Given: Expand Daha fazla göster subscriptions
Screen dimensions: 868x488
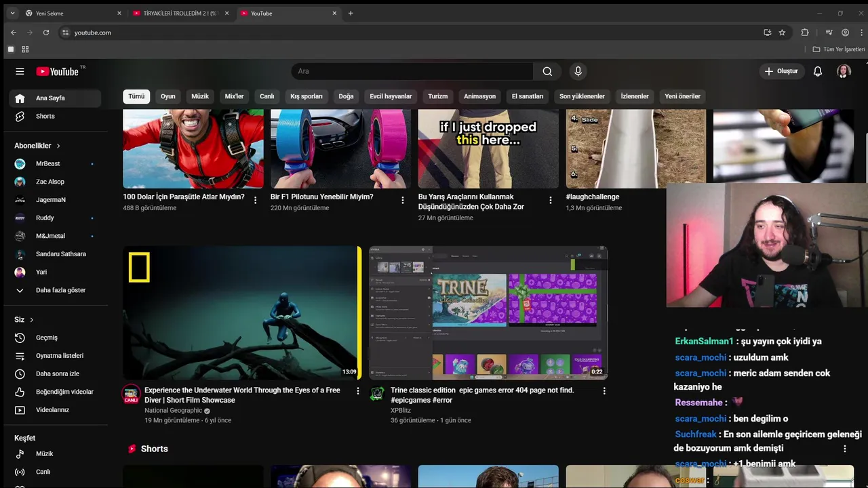Looking at the screenshot, I should (x=55, y=290).
